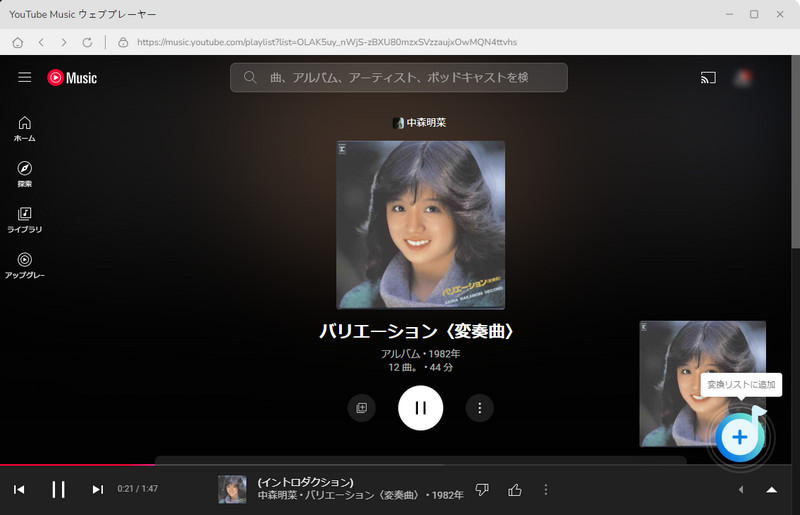The image size is (800, 515).
Task: Click the 12 曲・44 分 text
Action: pos(420,367)
